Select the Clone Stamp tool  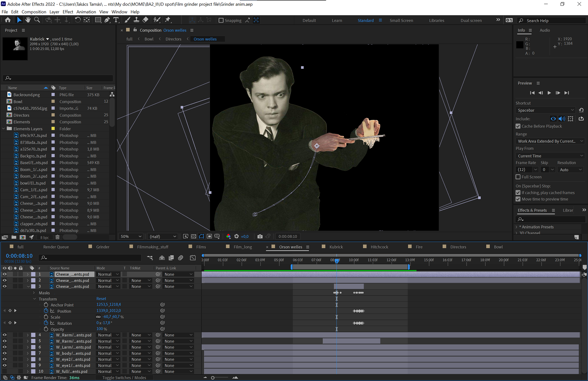coord(137,20)
